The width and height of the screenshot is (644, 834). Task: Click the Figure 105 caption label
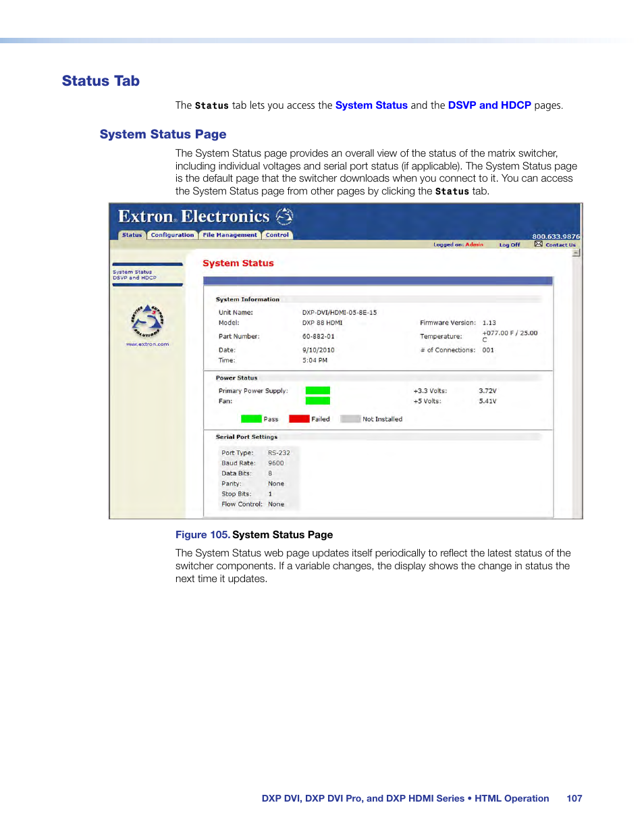203,535
